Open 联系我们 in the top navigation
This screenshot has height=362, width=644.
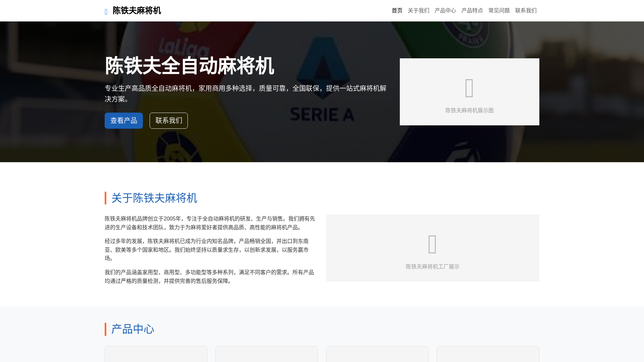526,11
